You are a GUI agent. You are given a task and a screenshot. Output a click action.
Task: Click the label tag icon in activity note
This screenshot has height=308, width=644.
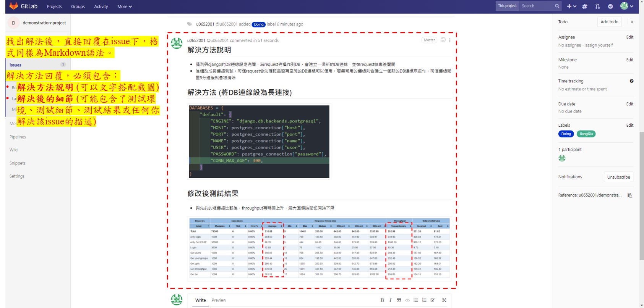189,24
